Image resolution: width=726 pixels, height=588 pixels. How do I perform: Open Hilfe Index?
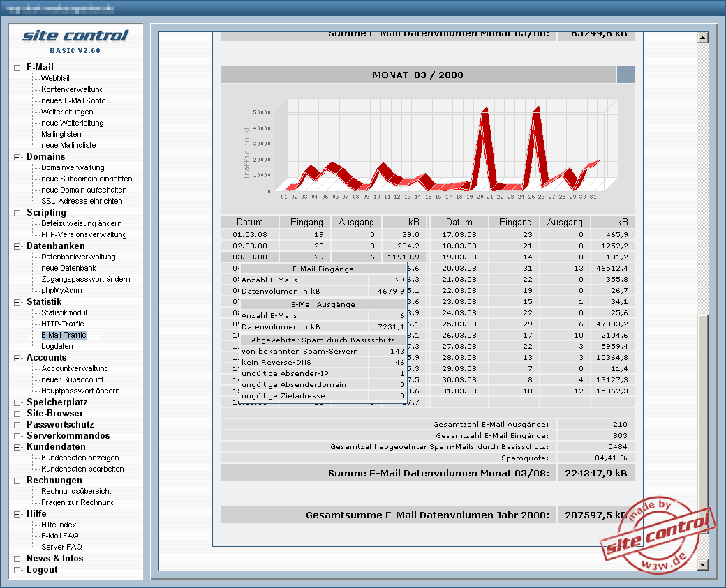pos(59,525)
